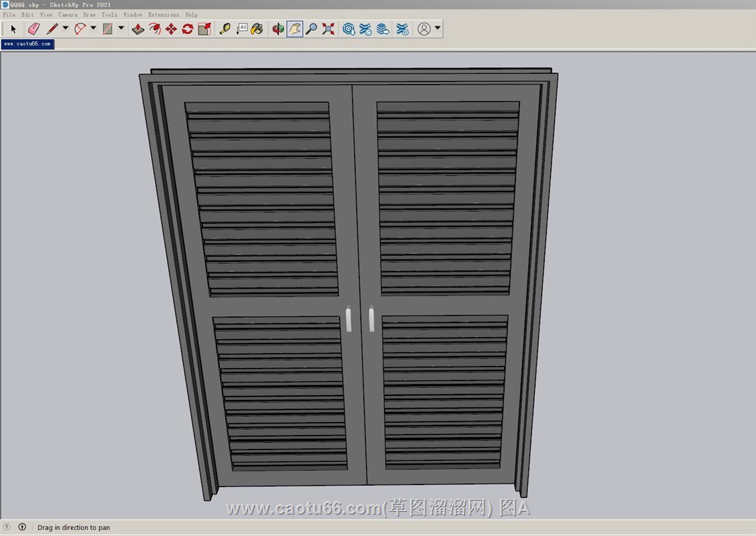Click the status bar info circle icon
The image size is (756, 536).
[22, 527]
